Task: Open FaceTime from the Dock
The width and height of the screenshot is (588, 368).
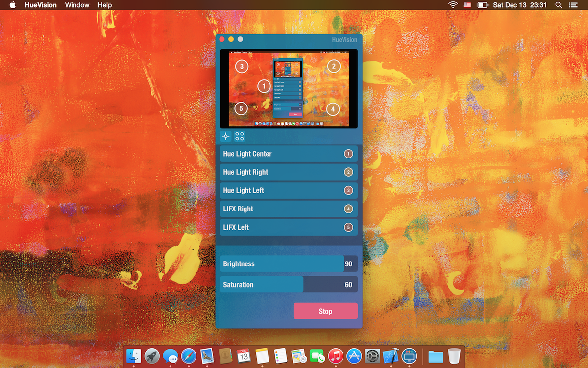Action: [x=317, y=356]
